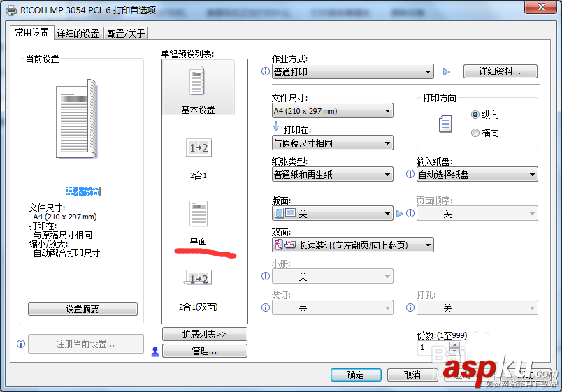Open the 小册 dropdown
562x392 pixels.
pyautogui.click(x=332, y=276)
